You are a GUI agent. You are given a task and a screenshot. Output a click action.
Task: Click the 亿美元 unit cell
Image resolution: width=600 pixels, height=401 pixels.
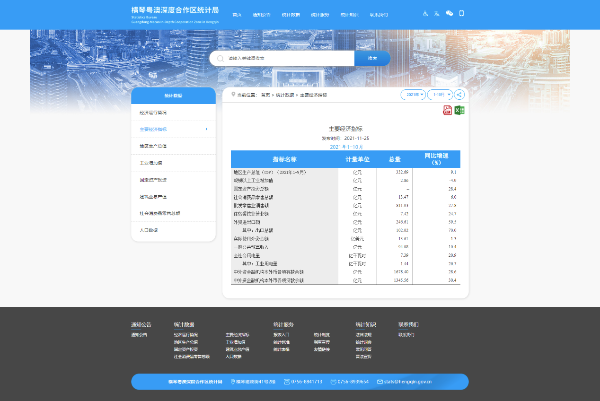[x=357, y=239]
